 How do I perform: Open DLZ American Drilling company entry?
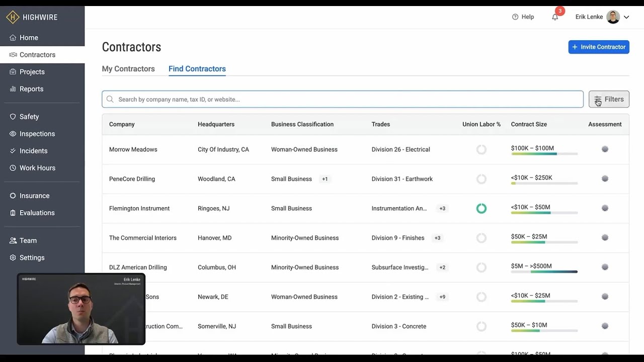tap(138, 267)
